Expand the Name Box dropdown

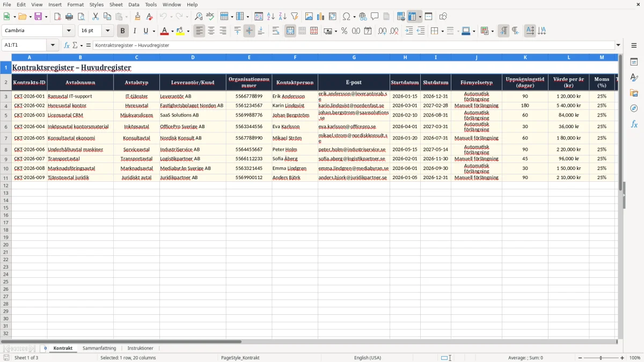click(53, 45)
